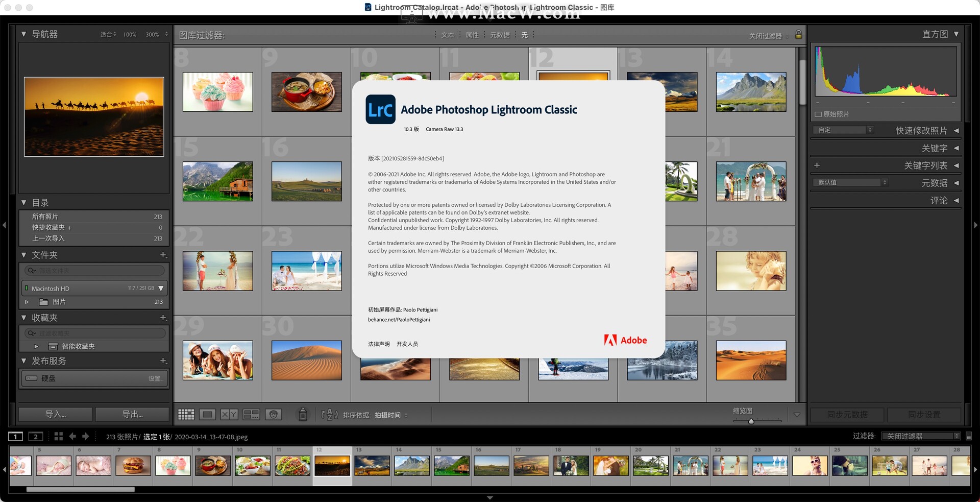The width and height of the screenshot is (980, 502).
Task: Expand the 评论 panel
Action: (x=956, y=201)
